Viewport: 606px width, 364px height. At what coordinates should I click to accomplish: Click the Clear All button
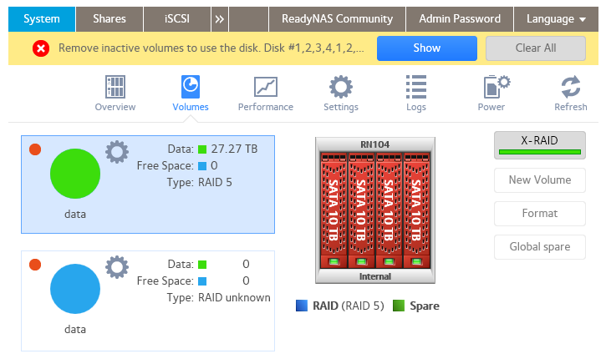click(x=536, y=48)
